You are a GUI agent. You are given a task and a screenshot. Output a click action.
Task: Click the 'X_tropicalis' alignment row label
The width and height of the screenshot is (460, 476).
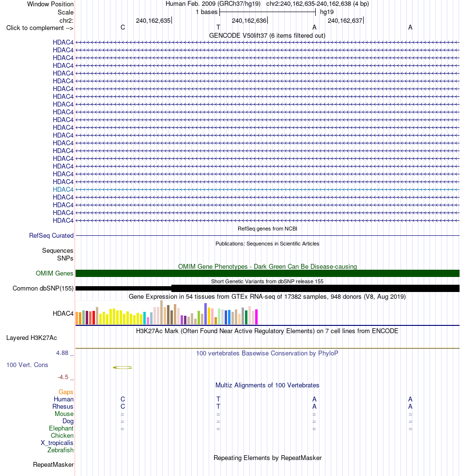tap(57, 443)
